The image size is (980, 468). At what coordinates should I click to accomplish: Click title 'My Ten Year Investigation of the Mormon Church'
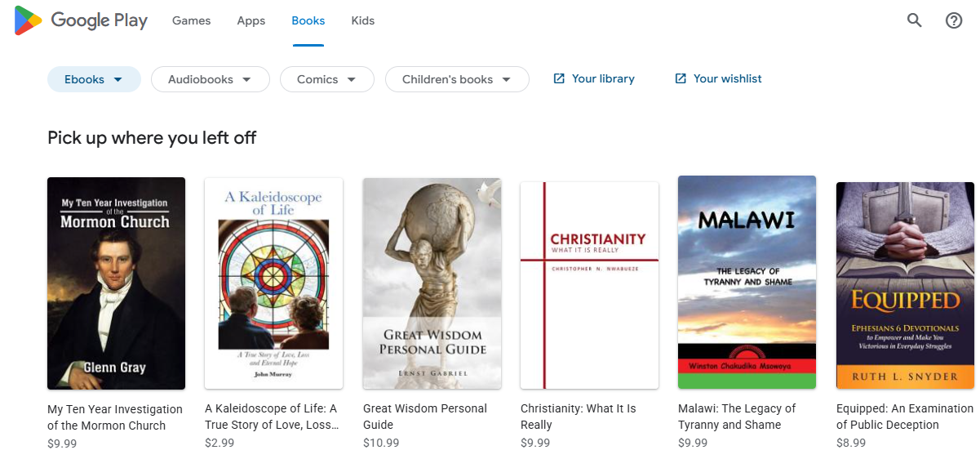(115, 417)
